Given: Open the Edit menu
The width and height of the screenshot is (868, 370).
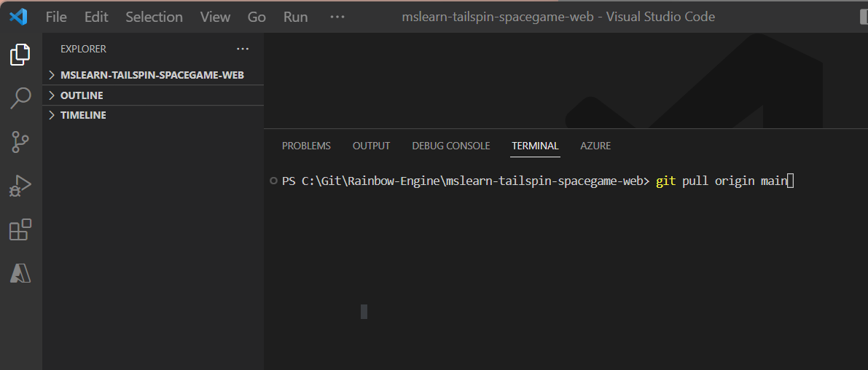Looking at the screenshot, I should tap(96, 17).
